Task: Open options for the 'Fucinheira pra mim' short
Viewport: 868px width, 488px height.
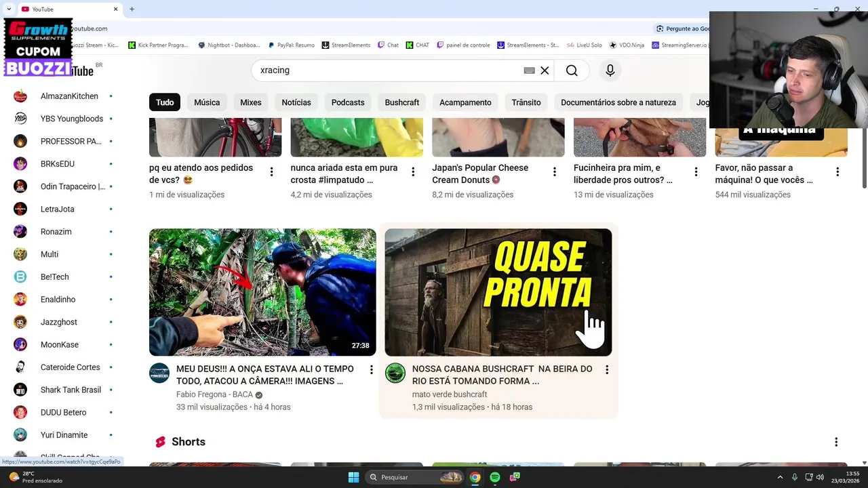Action: coord(696,172)
